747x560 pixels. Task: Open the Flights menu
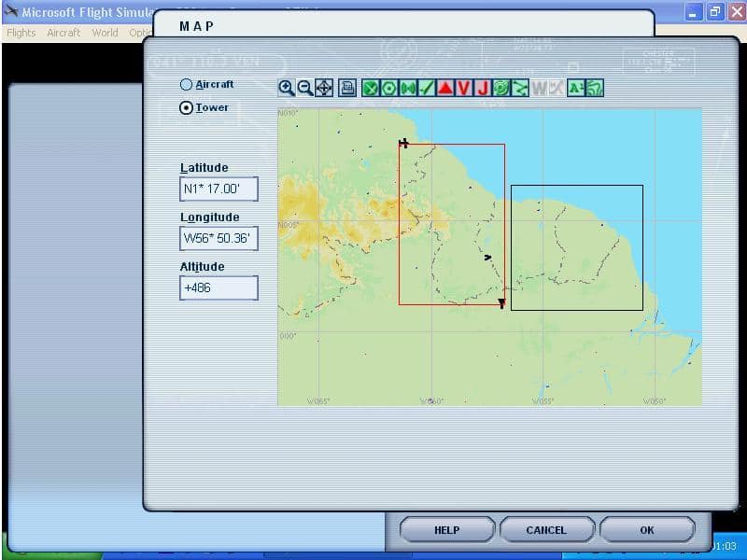point(21,33)
